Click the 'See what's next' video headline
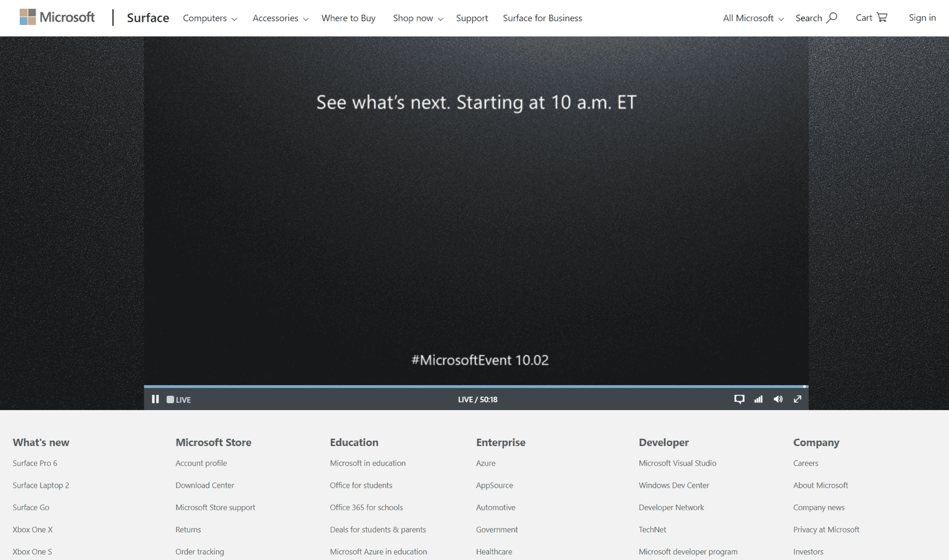This screenshot has height=560, width=949. (476, 102)
